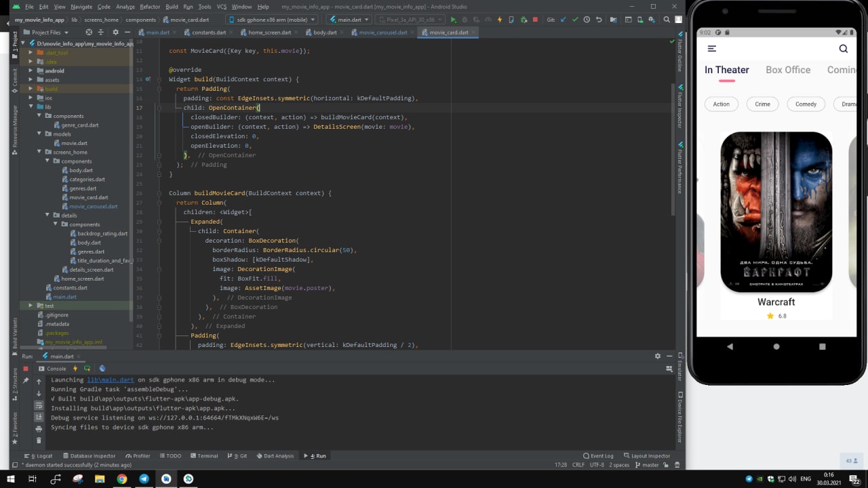Screen dimensions: 868x488
Task: Open Run panel settings gear
Action: (x=657, y=356)
